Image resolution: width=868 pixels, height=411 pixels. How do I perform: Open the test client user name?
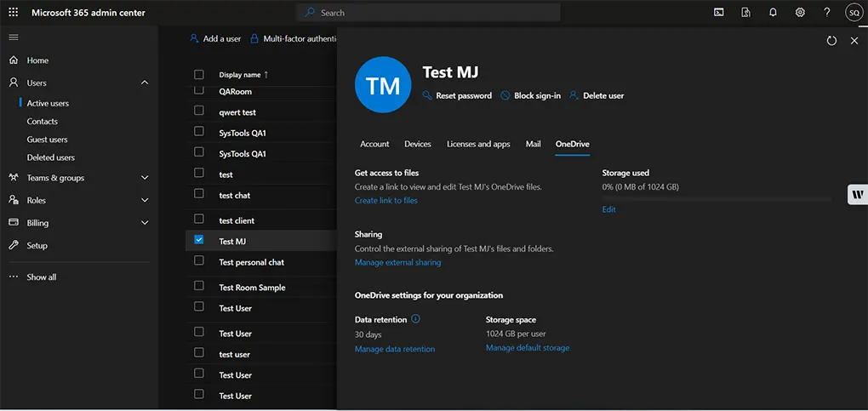pos(237,220)
